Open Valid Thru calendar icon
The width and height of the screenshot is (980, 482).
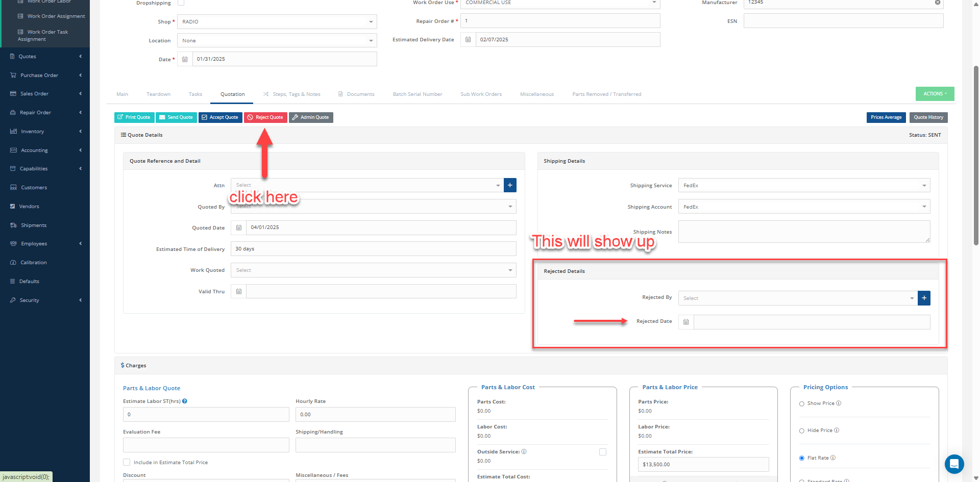point(238,292)
